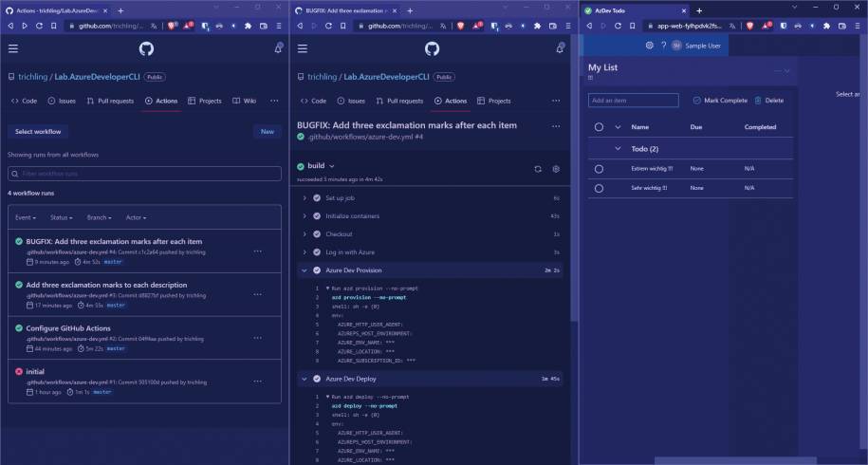Open hamburger menu in left GitHub window
This screenshot has width=868, height=465.
(x=13, y=48)
